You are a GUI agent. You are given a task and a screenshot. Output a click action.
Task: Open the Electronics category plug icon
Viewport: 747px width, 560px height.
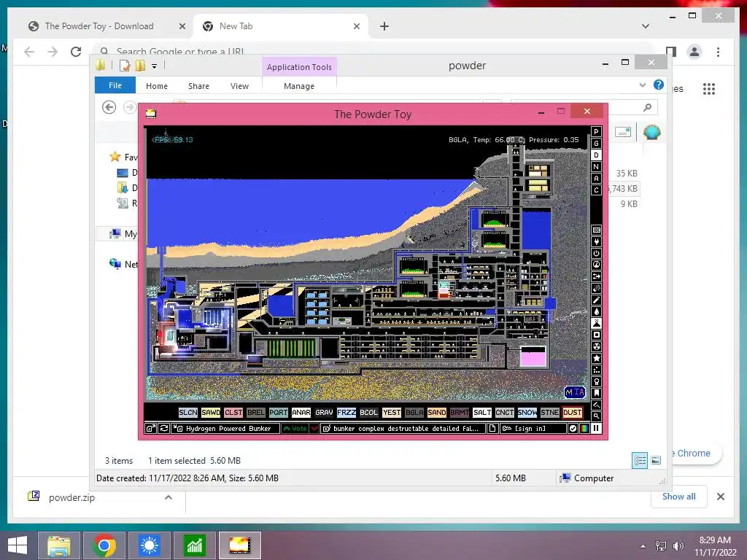pos(596,242)
